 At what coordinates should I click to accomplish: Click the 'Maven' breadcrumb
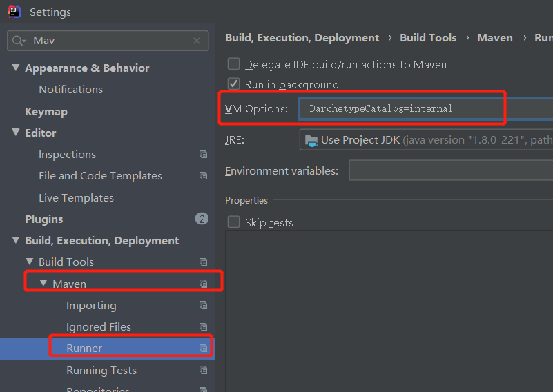pos(494,38)
